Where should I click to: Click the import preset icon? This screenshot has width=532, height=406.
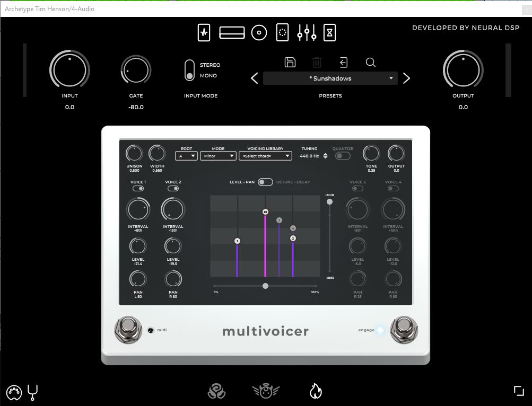[x=343, y=63]
